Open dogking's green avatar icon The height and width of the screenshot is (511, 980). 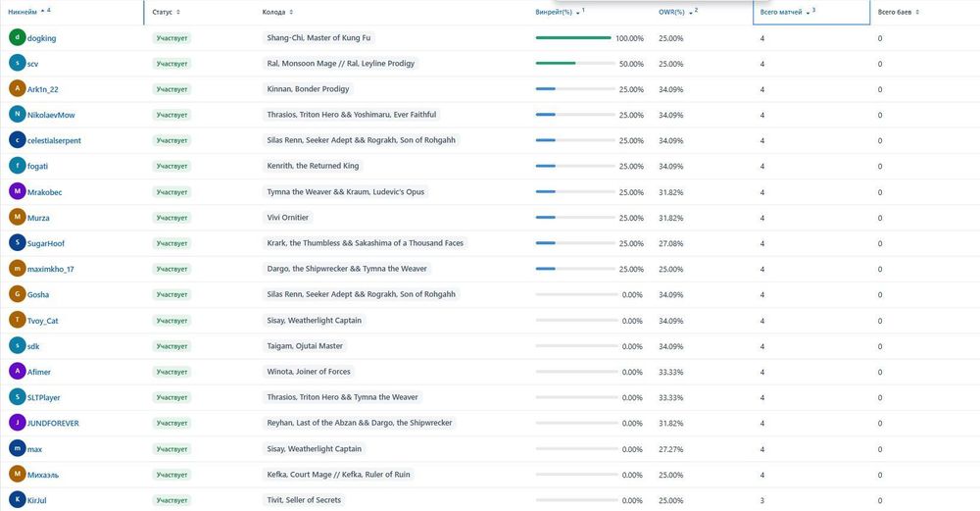pos(17,37)
